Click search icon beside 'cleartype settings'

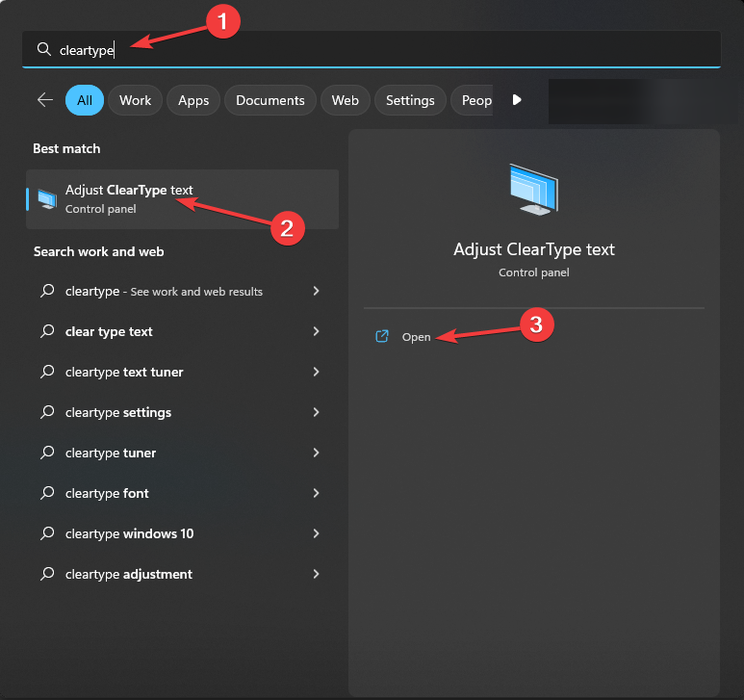pos(47,412)
